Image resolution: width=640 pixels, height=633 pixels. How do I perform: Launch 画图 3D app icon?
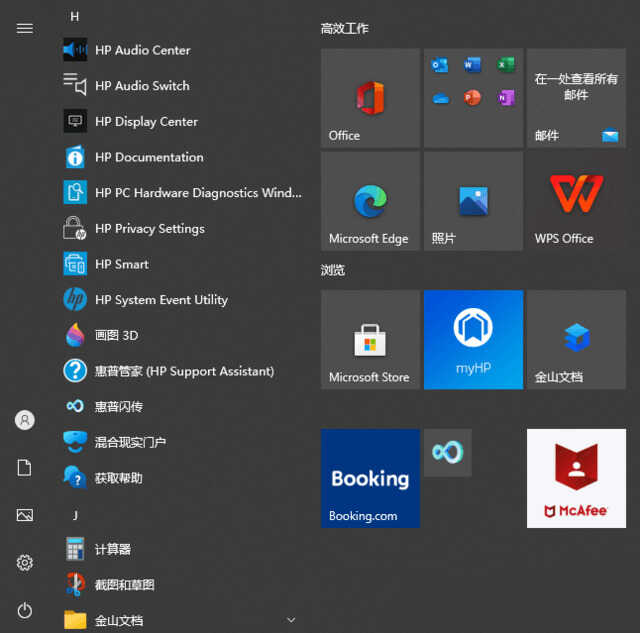coord(75,335)
